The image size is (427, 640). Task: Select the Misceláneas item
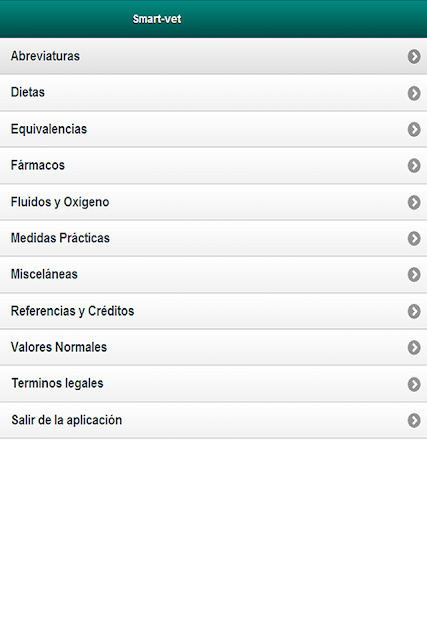(x=214, y=274)
